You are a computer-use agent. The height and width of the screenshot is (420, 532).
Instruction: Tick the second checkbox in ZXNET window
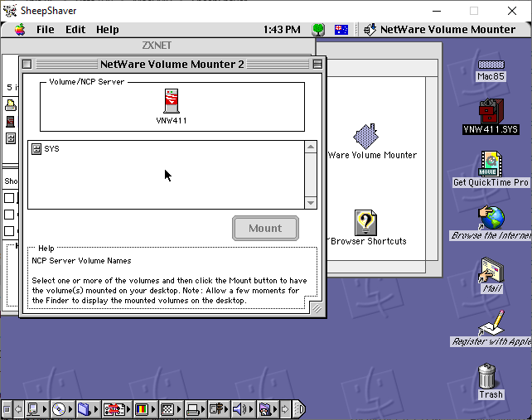coord(9,215)
